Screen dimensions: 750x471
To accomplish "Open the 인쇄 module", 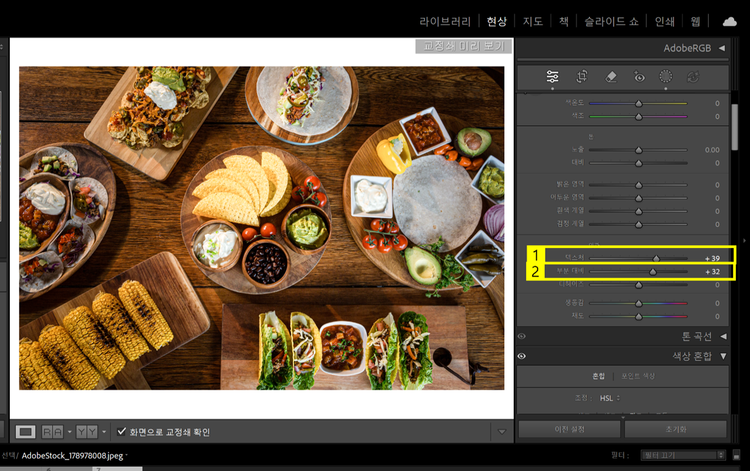I will (x=665, y=22).
